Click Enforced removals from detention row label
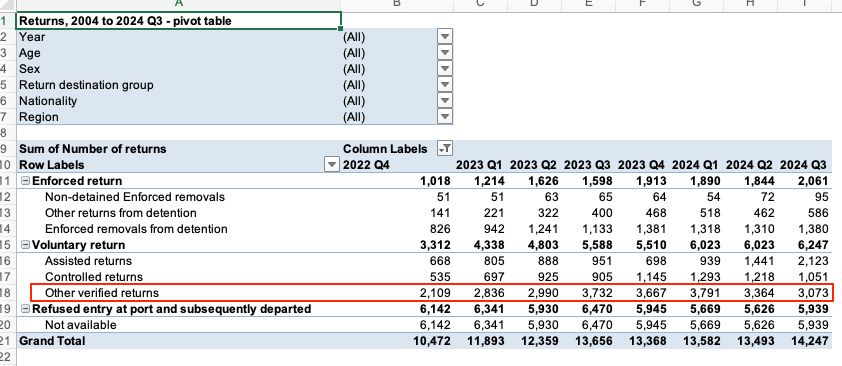 [x=136, y=229]
